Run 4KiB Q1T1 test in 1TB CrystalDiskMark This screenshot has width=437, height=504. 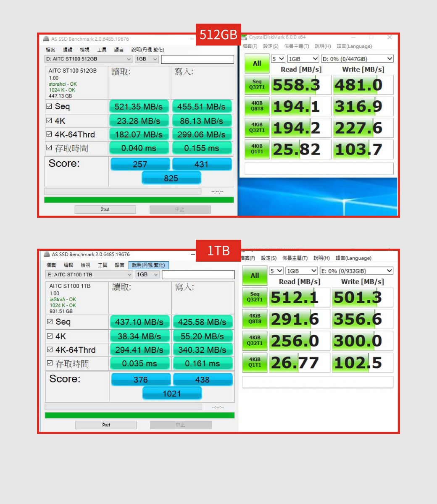click(255, 362)
